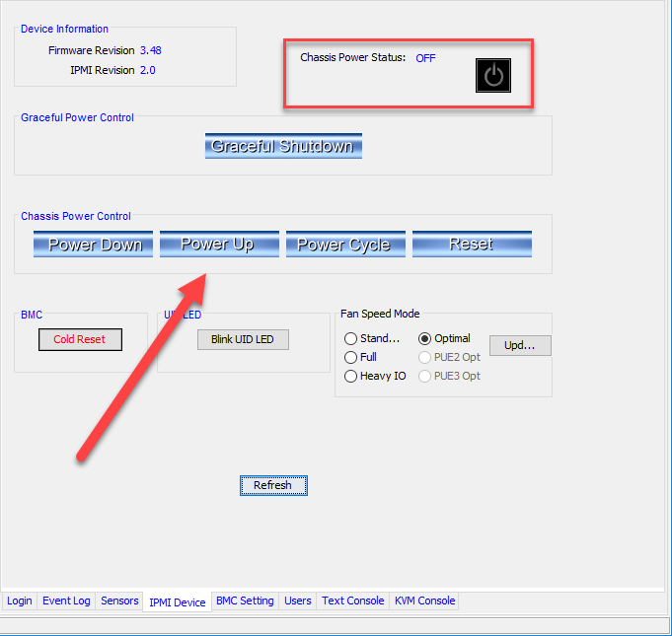Select the PUE2 Opt radio option
Image resolution: width=672 pixels, height=636 pixels.
coord(449,357)
